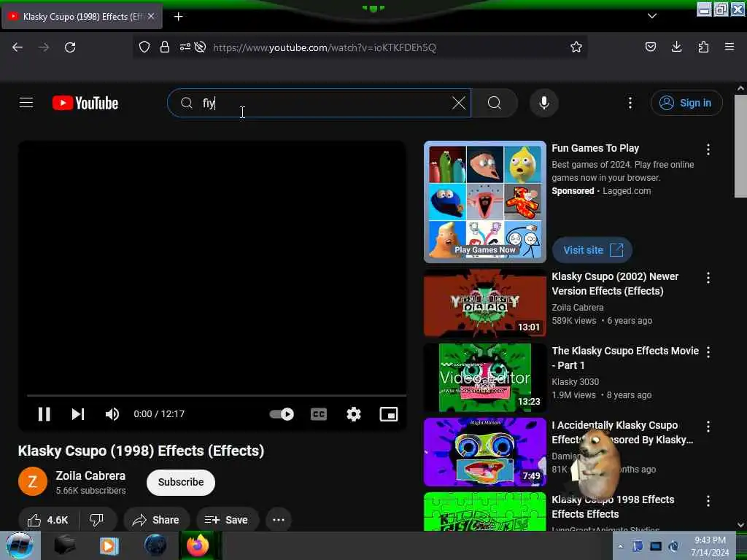Toggle closed captions CC button
This screenshot has height=560, width=747.
click(319, 414)
